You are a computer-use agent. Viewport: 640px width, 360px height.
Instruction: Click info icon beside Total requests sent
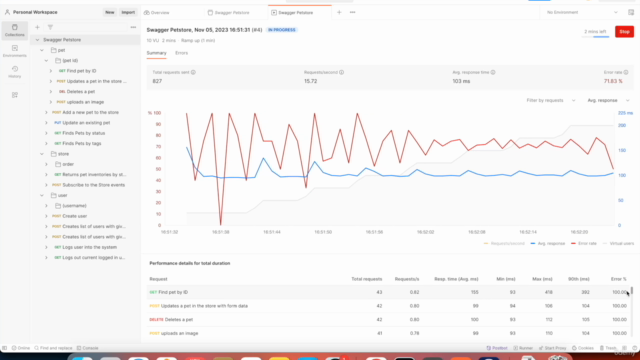pos(193,72)
